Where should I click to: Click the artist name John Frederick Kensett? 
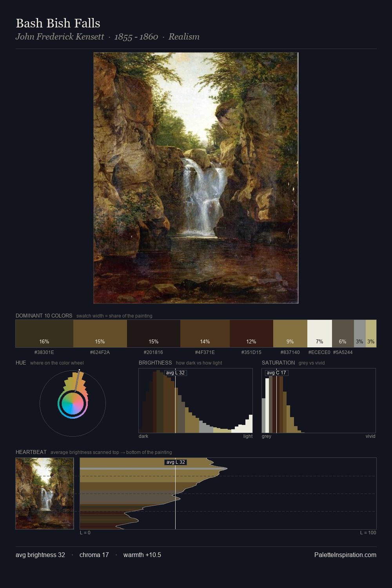click(60, 37)
